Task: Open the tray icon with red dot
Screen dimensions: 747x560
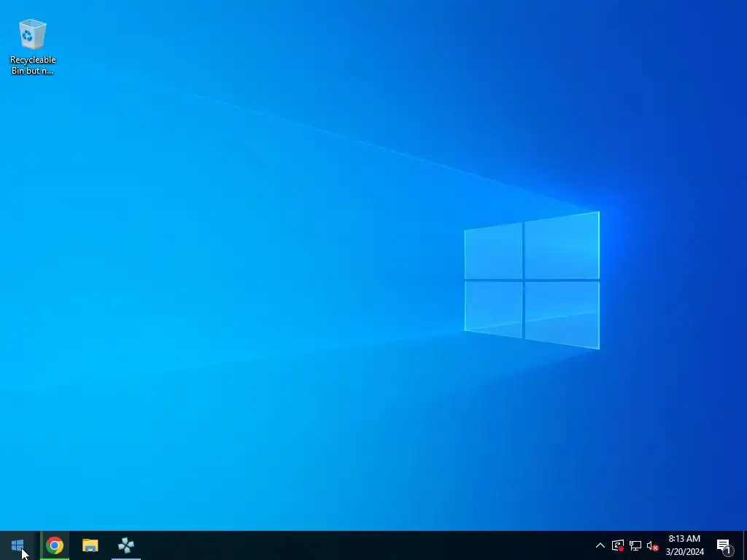Action: [x=618, y=545]
